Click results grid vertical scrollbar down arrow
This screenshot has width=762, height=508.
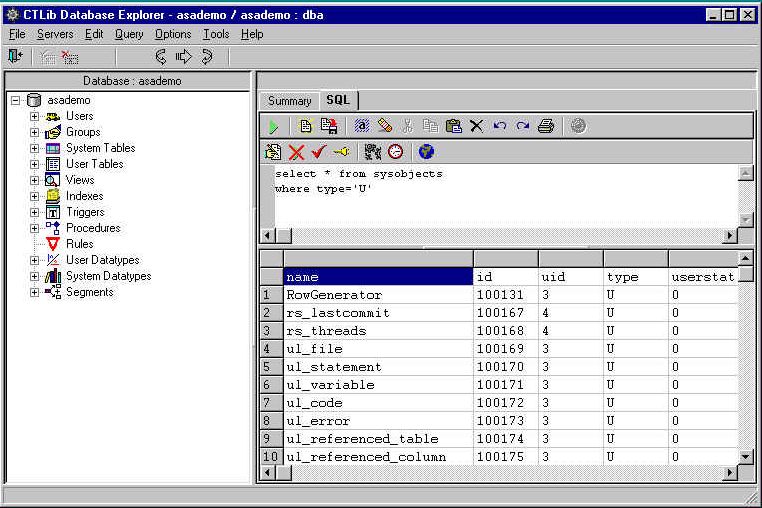tap(745, 456)
